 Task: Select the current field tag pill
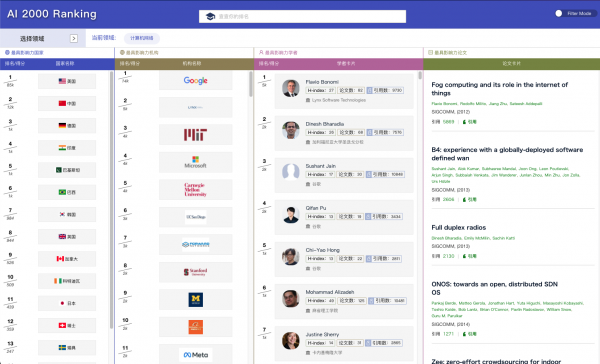pos(142,38)
